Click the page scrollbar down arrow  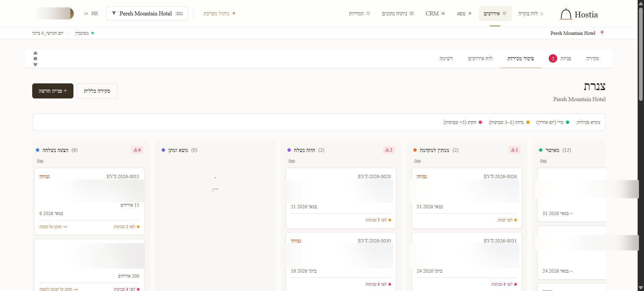pyautogui.click(x=641, y=288)
